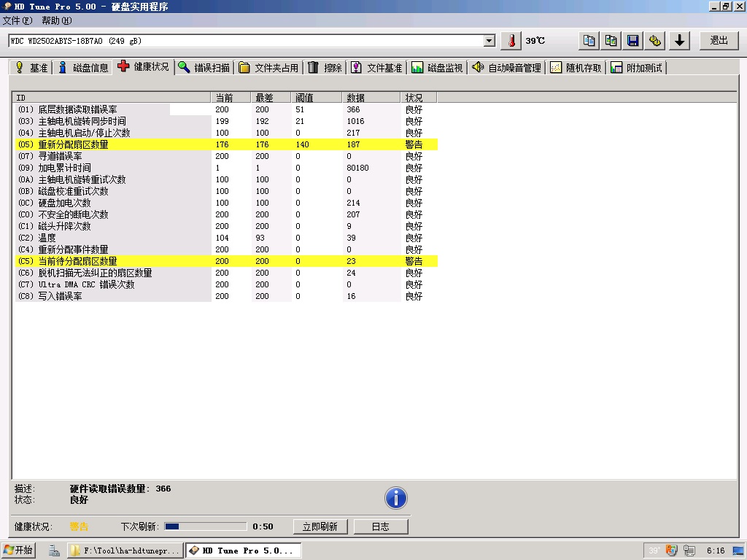
Task: Click the 数据 column header
Action: tap(371, 98)
